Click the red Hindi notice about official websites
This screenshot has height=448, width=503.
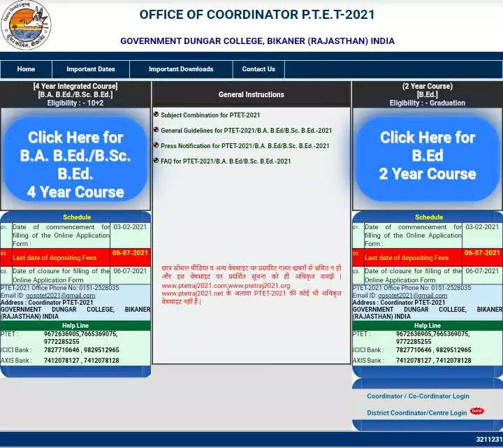[251, 284]
